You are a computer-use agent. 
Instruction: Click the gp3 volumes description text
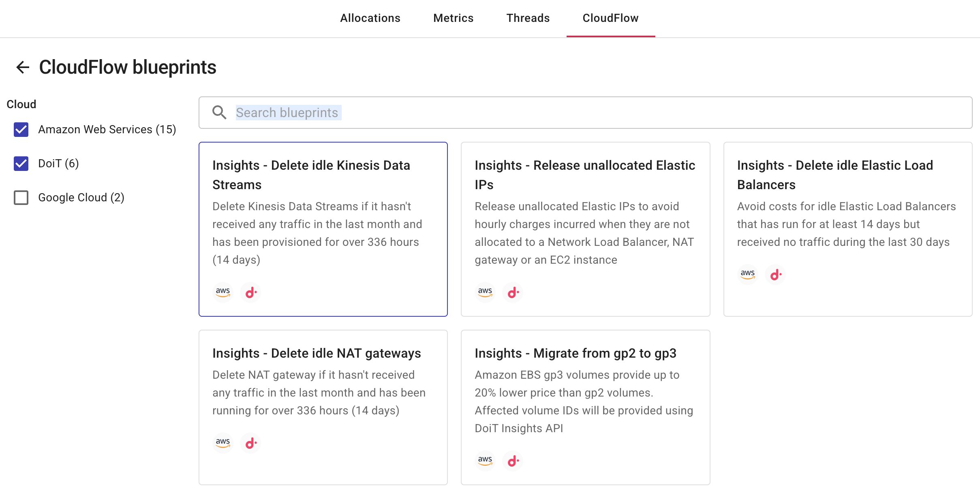[584, 401]
